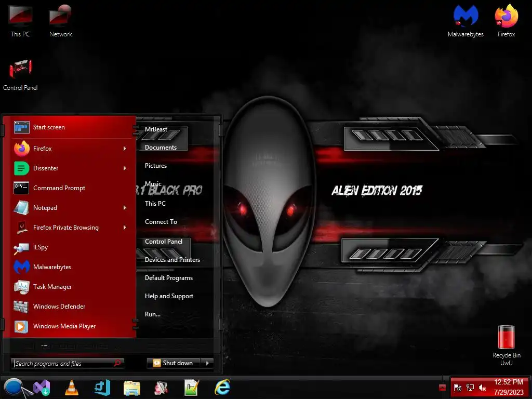This screenshot has width=532, height=399.
Task: Open the This PC desktop icon
Action: coord(20,21)
